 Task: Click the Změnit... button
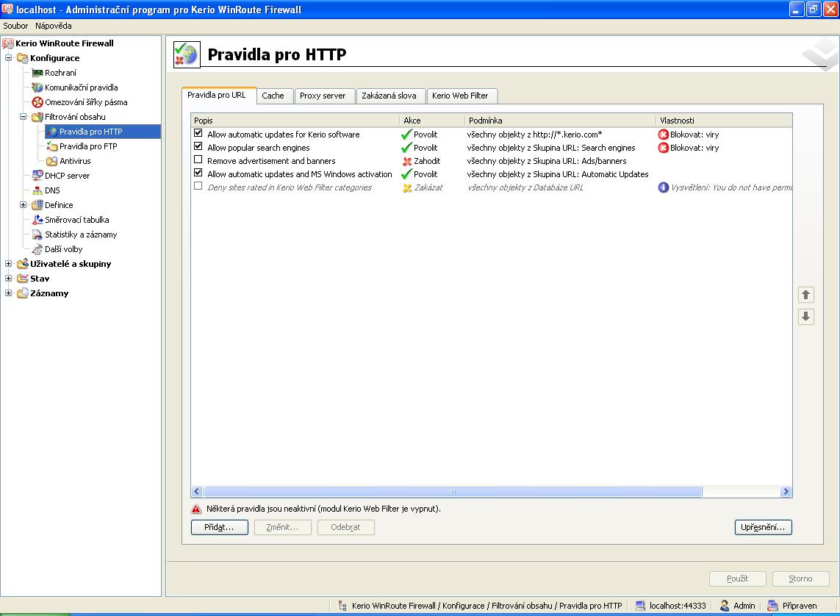click(283, 527)
